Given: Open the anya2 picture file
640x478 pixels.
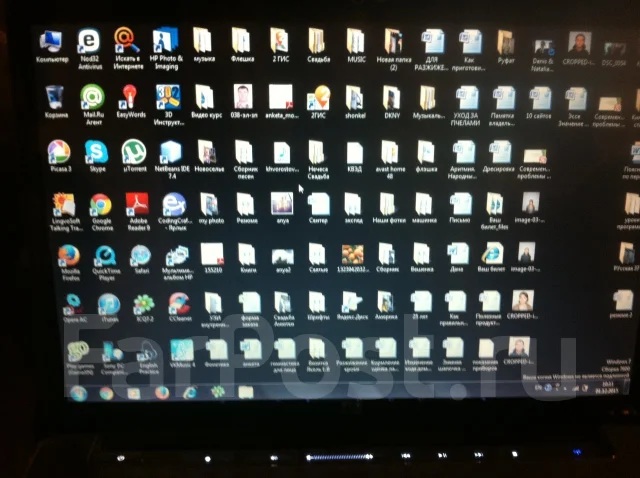Looking at the screenshot, I should (283, 260).
